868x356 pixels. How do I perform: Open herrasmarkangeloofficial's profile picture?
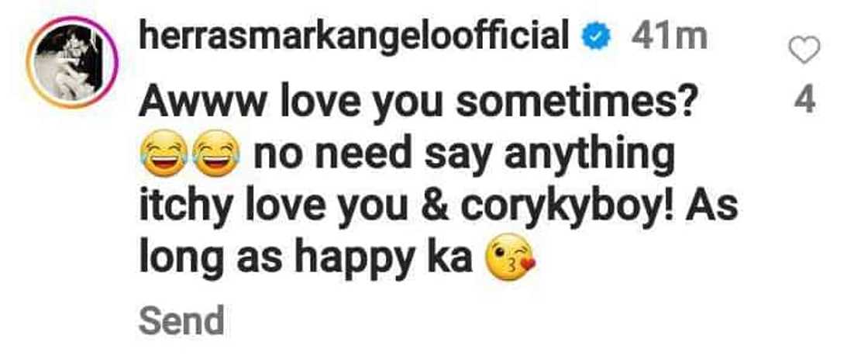point(72,62)
